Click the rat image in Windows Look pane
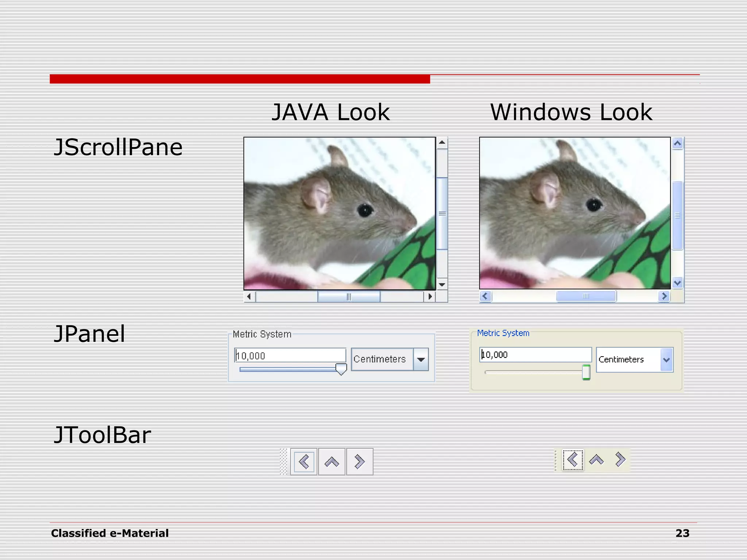This screenshot has height=560, width=747. click(x=575, y=213)
